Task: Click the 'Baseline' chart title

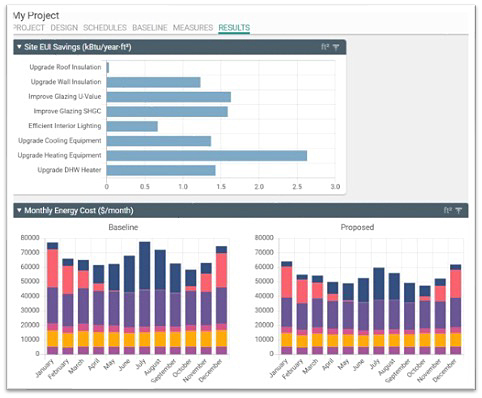Action: pos(123,227)
